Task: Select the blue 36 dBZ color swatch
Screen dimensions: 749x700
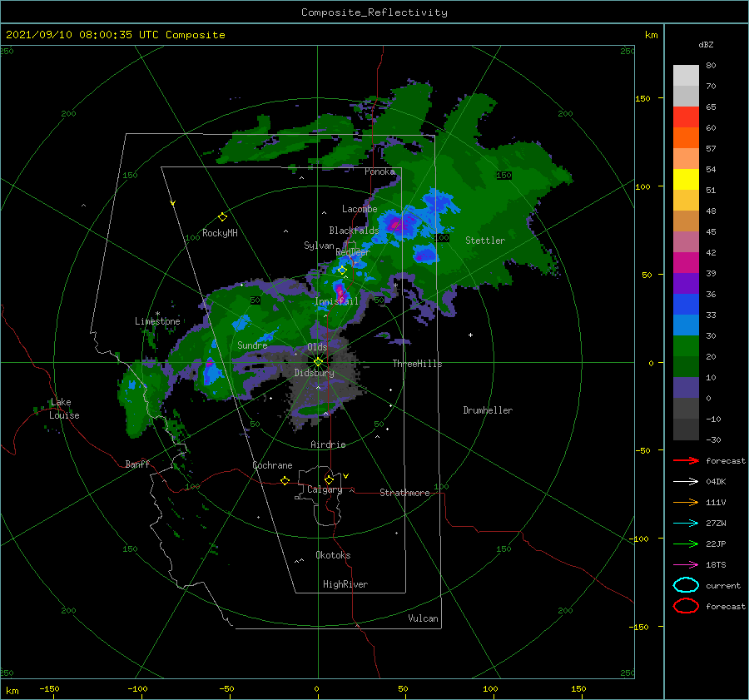Action: (x=686, y=304)
